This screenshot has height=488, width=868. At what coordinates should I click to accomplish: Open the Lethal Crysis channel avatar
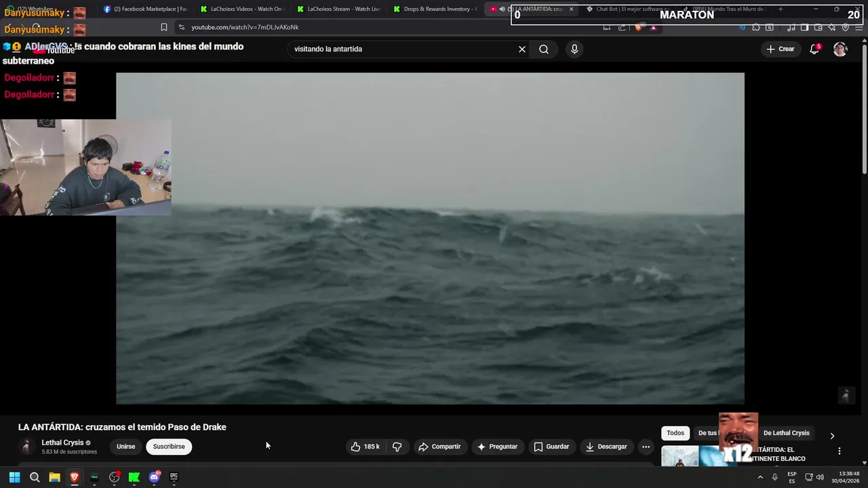coord(26,447)
